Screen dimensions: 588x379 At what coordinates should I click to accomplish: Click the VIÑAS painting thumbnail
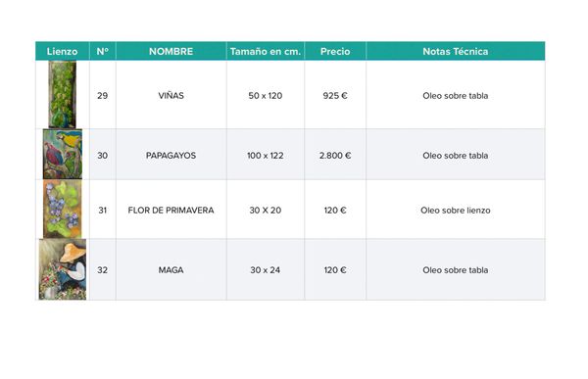[63, 94]
